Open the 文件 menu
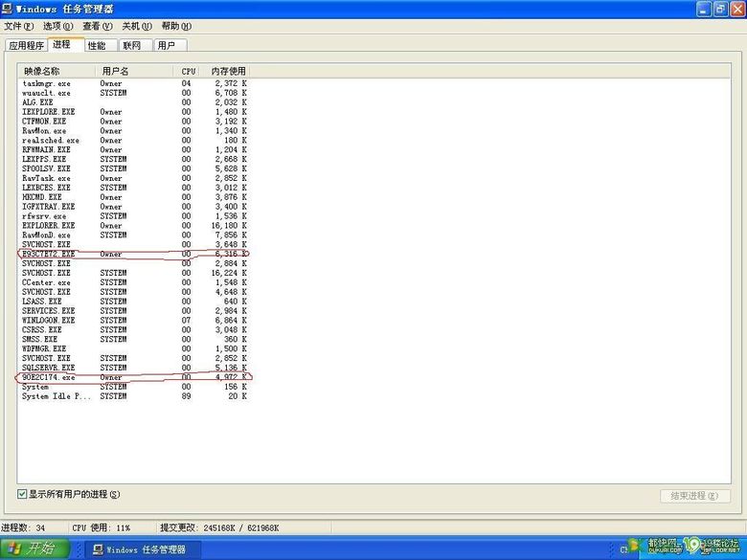Viewport: 747px width, 560px height. click(18, 26)
